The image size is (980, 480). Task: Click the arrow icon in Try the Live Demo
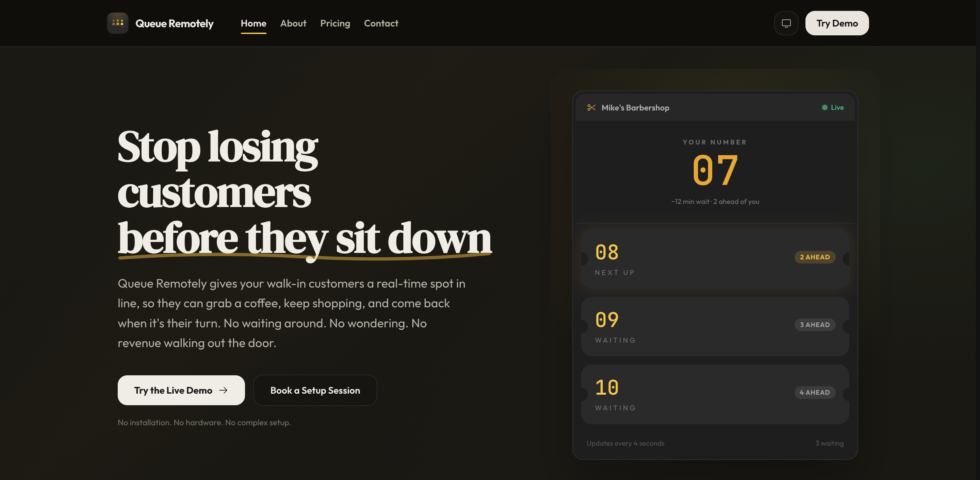point(223,390)
